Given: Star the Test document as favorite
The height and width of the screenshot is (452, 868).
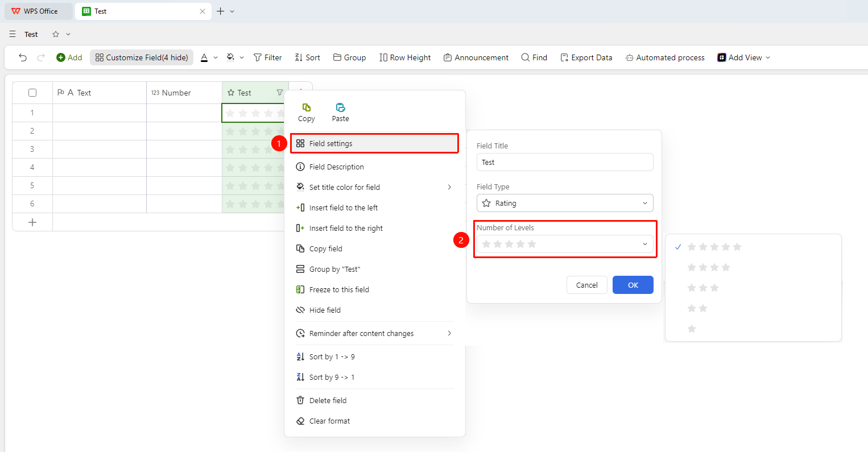Looking at the screenshot, I should coord(56,34).
